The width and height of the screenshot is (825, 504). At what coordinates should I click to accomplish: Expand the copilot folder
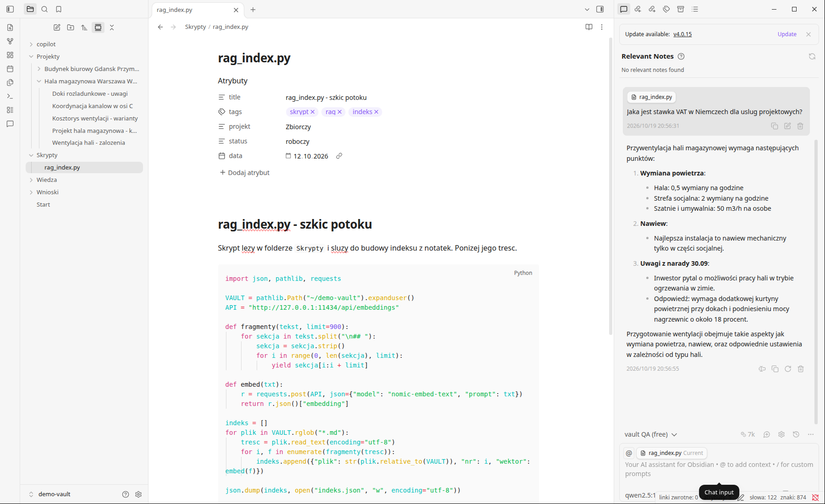pos(31,44)
